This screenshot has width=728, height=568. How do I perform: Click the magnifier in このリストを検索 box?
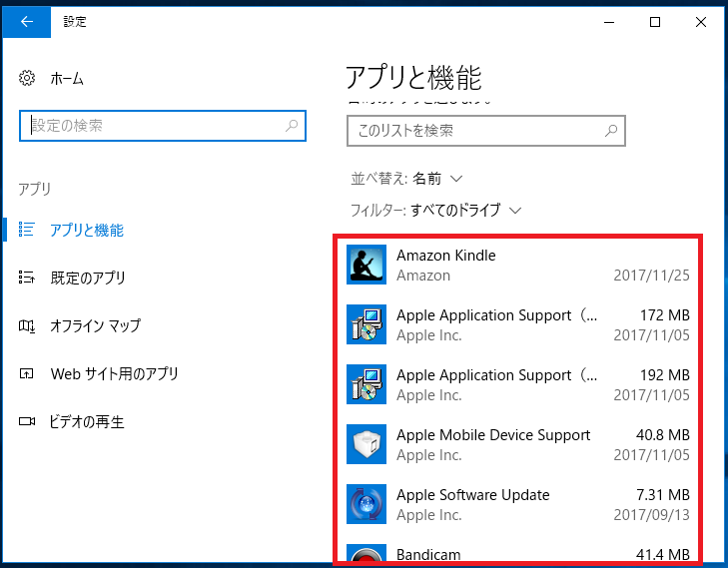611,131
